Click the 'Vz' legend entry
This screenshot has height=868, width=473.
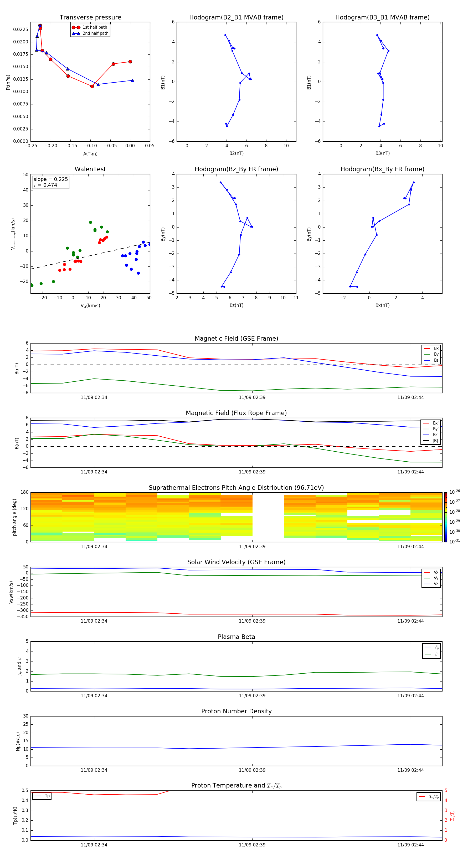[x=431, y=584]
